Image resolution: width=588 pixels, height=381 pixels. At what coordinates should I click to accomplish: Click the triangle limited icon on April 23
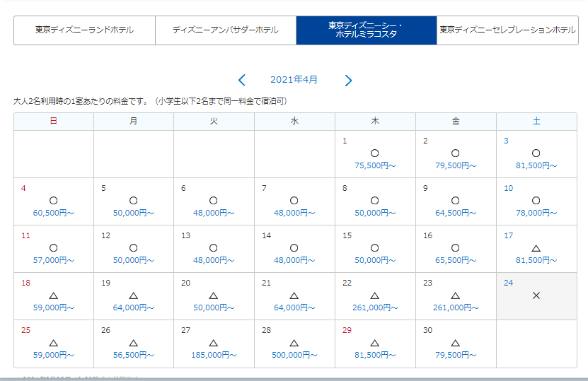pyautogui.click(x=455, y=295)
